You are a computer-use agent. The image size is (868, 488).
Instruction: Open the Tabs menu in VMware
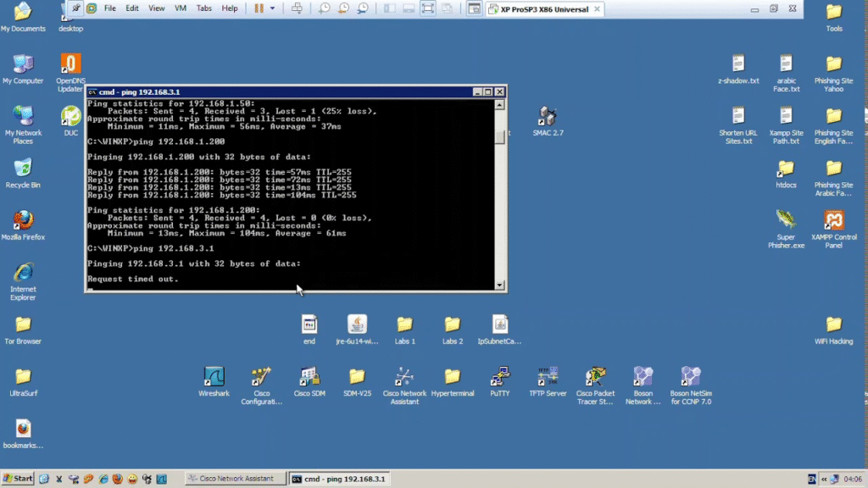pos(204,8)
